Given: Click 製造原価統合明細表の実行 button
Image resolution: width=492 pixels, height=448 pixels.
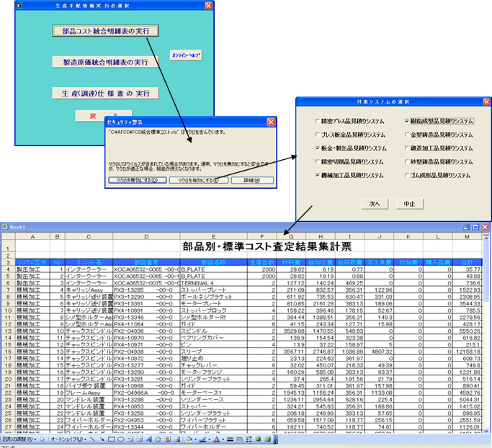Looking at the screenshot, I should coord(105,62).
